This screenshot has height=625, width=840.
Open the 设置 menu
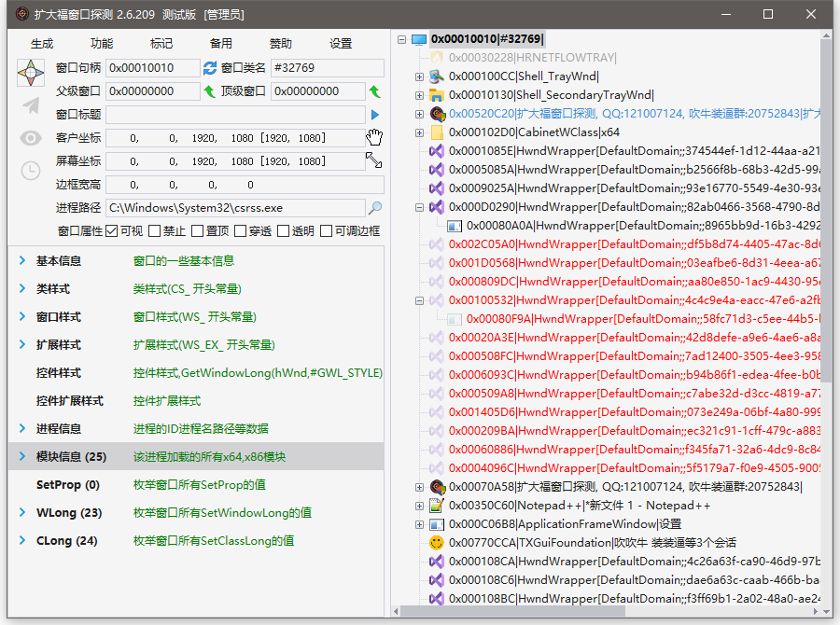(x=341, y=44)
